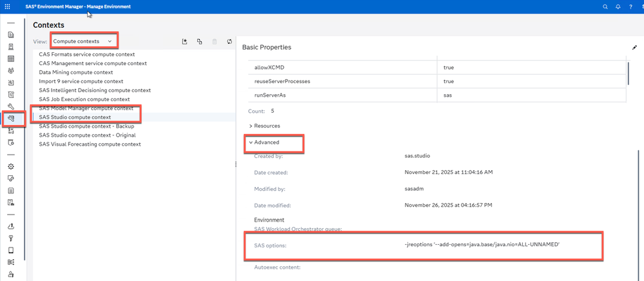
Task: Open the hierarchy tree icon in sidebar
Action: [11, 262]
